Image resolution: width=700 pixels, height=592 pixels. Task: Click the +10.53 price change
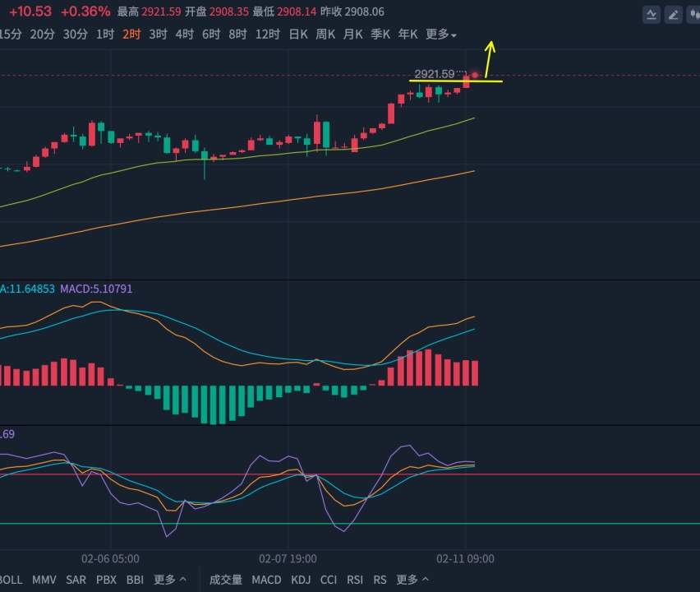(30, 12)
